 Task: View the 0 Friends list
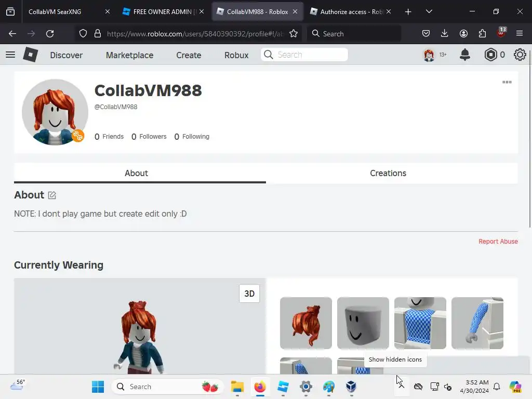[x=109, y=137]
